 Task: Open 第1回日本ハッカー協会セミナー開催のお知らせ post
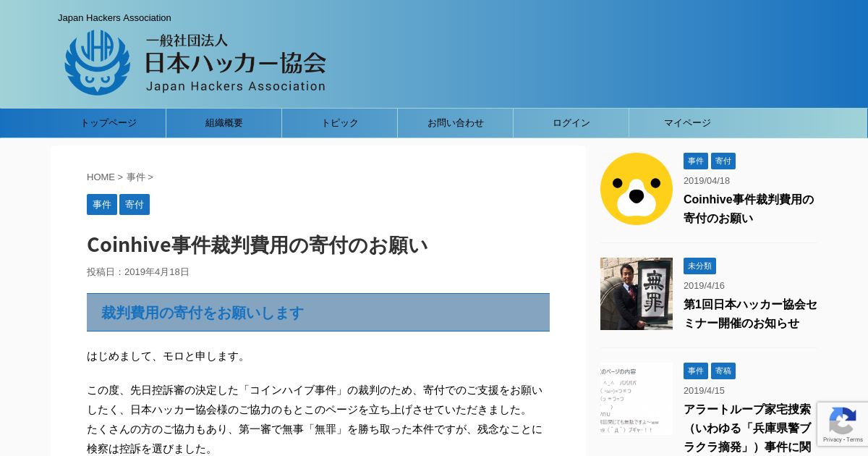click(750, 313)
